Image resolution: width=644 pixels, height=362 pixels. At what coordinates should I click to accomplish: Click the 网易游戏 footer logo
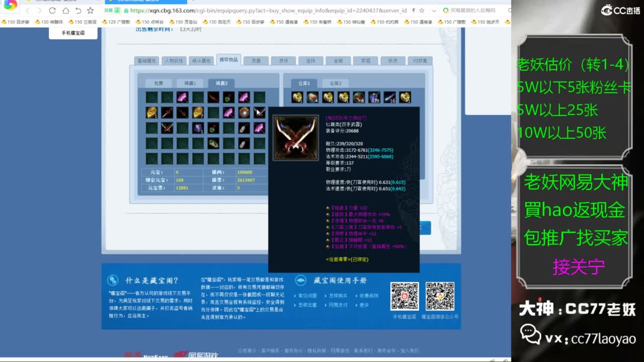click(x=196, y=354)
